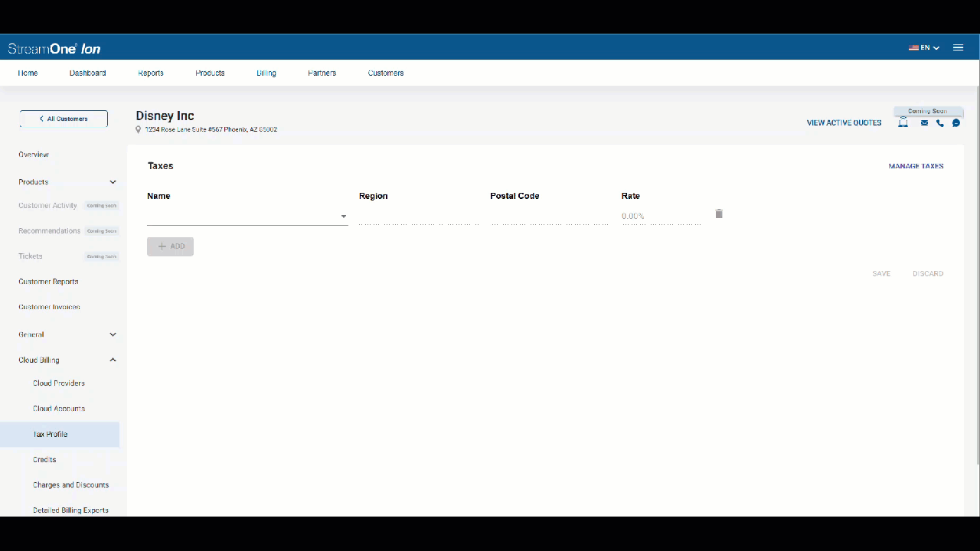Click the Postal Code column header

click(514, 196)
